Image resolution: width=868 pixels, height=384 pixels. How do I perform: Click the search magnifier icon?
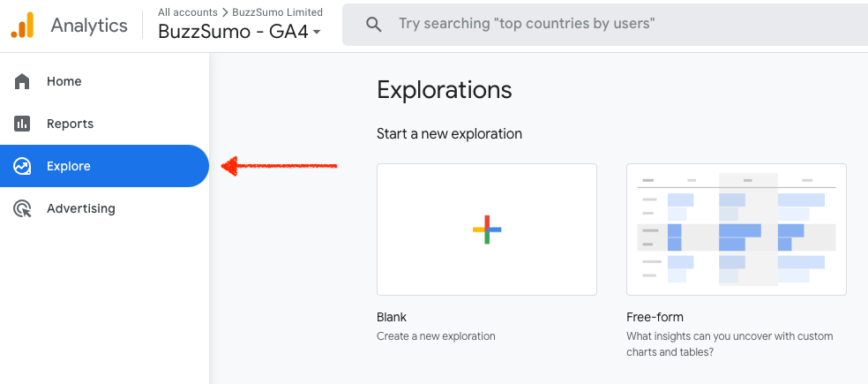pos(373,24)
